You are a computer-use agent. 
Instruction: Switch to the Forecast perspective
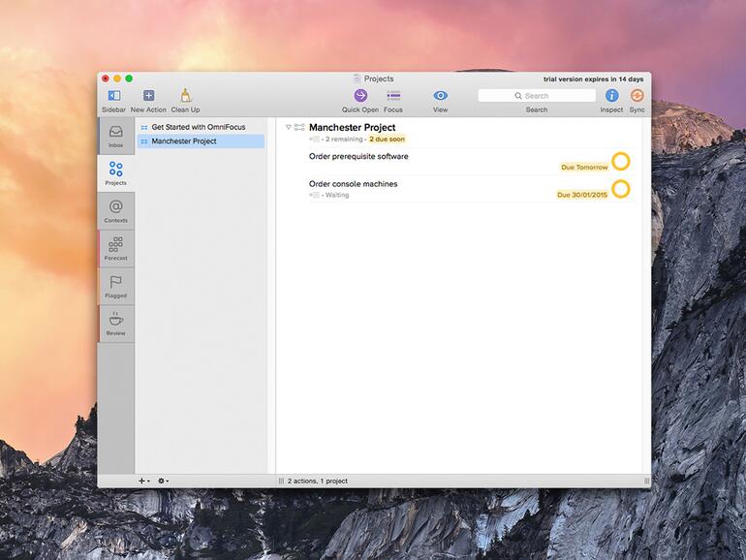[115, 248]
